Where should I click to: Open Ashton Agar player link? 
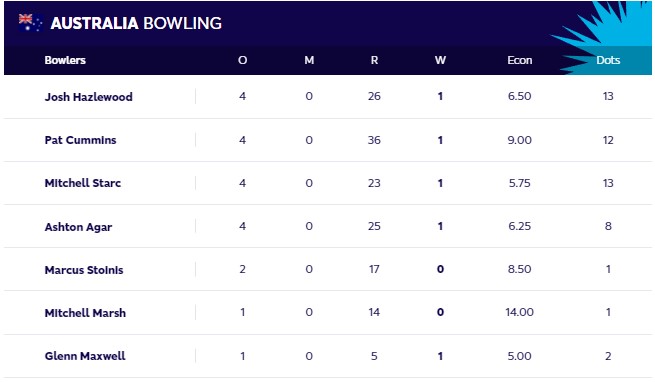78,227
